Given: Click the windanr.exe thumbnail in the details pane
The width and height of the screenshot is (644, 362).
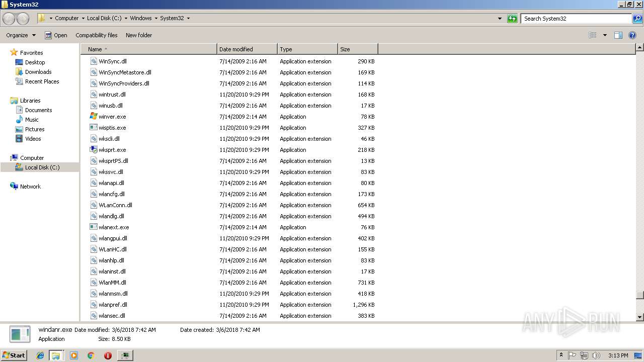Looking at the screenshot, I should tap(20, 334).
